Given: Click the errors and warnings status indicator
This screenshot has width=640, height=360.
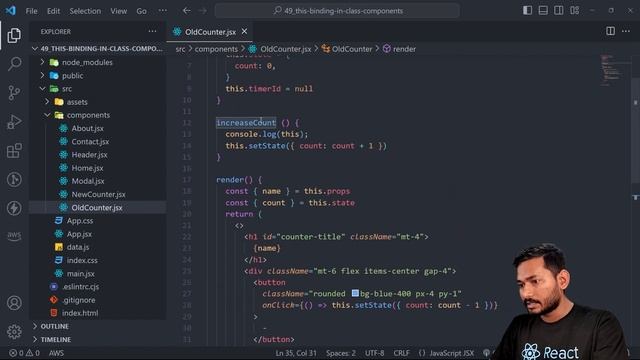Looking at the screenshot, I should pos(24,353).
